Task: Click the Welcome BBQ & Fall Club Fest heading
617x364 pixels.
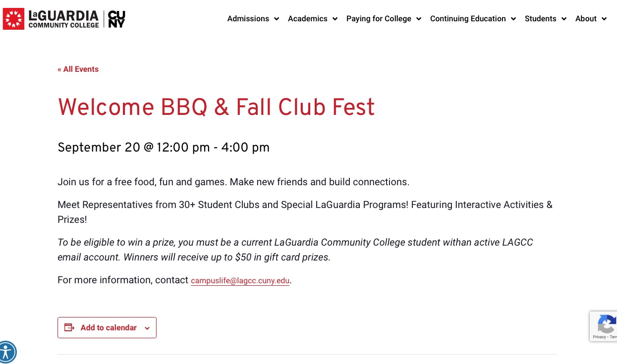Action: [x=216, y=107]
